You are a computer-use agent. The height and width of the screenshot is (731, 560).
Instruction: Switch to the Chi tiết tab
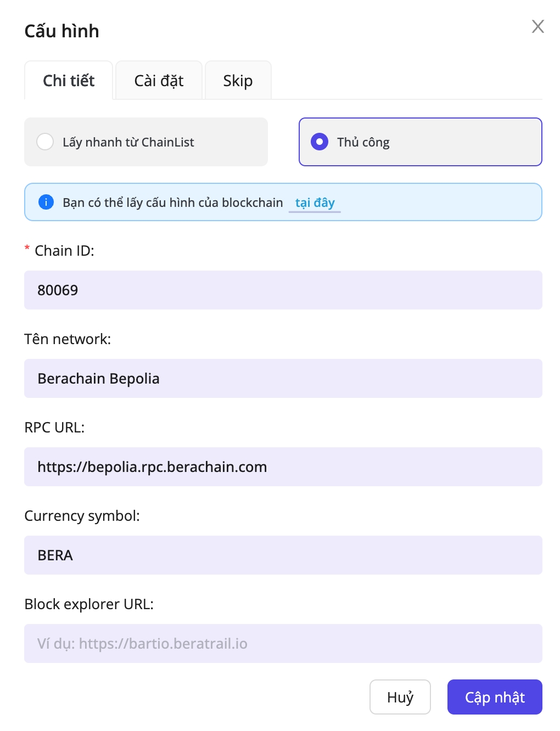tap(69, 81)
